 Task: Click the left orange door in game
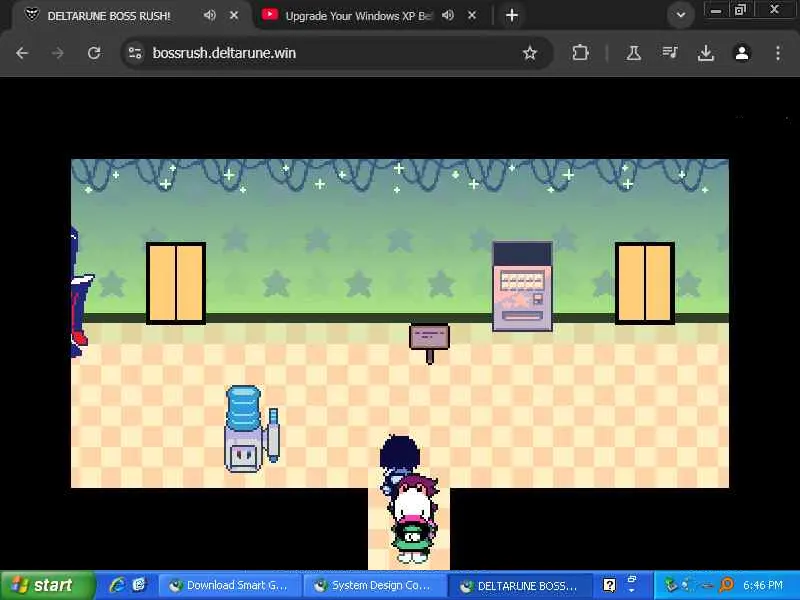pos(176,283)
